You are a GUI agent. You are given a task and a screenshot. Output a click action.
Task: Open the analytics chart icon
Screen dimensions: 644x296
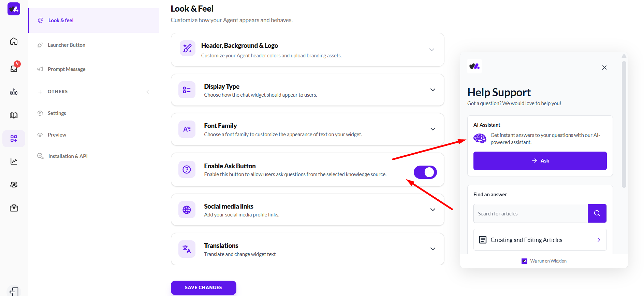(14, 161)
